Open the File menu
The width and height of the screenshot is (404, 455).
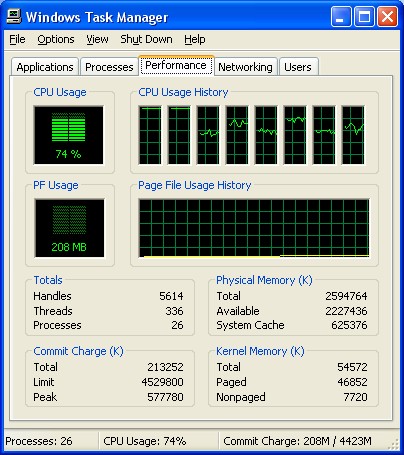coord(17,39)
